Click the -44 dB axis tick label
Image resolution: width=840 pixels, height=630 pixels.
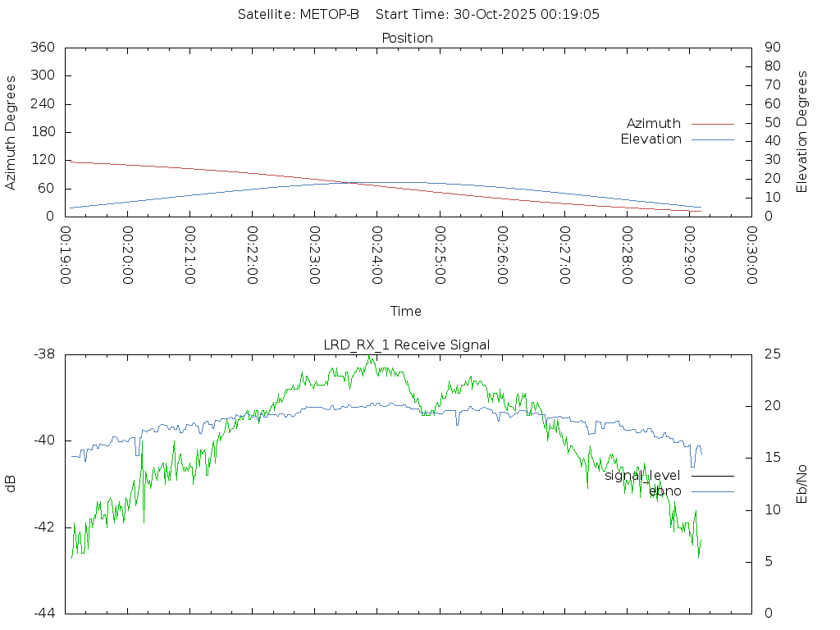(x=44, y=613)
